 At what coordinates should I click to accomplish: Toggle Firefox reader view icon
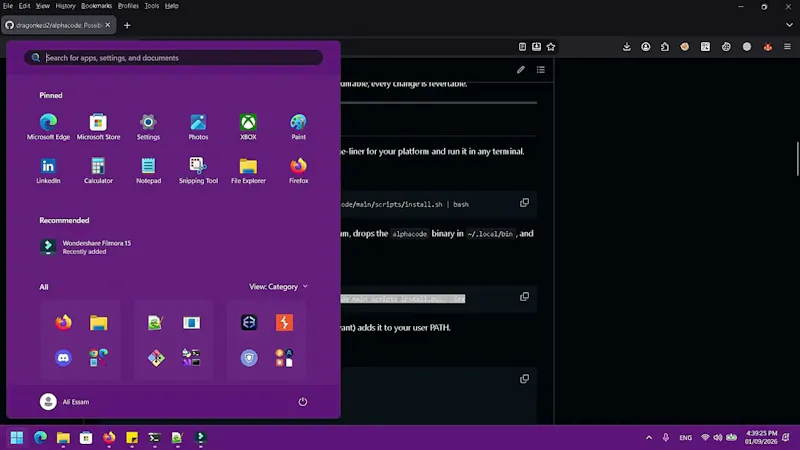click(x=522, y=47)
